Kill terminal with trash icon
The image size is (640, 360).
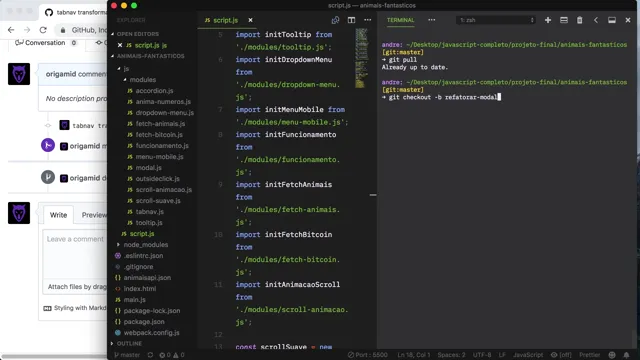pyautogui.click(x=579, y=20)
